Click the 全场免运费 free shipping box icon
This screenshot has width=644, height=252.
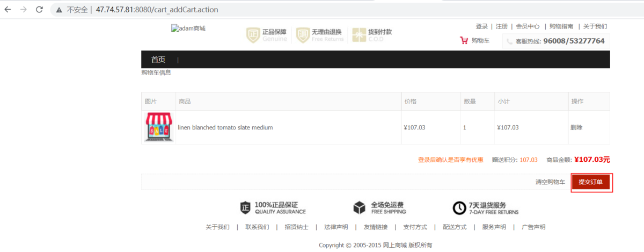click(359, 208)
